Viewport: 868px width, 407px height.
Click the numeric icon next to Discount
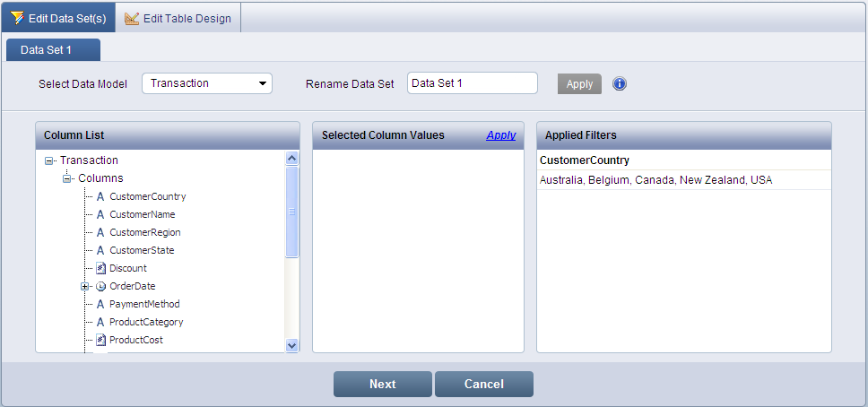tap(100, 268)
